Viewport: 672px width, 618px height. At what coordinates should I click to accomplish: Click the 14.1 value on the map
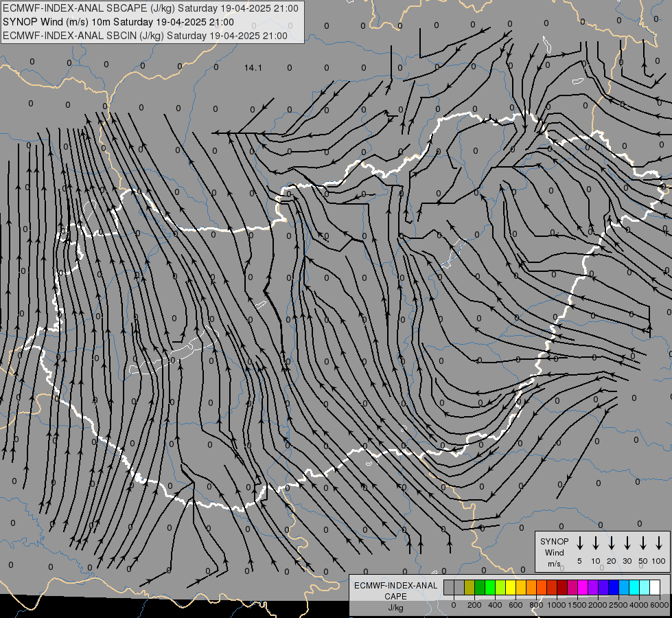253,68
